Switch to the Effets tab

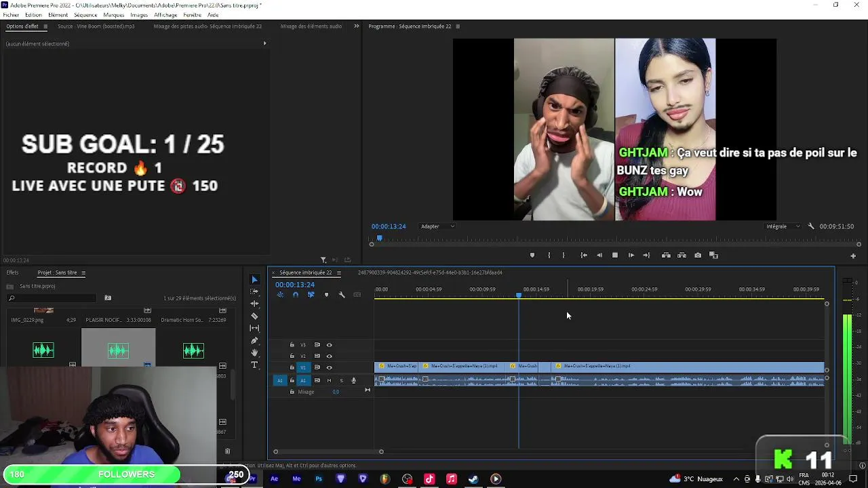[x=12, y=272]
